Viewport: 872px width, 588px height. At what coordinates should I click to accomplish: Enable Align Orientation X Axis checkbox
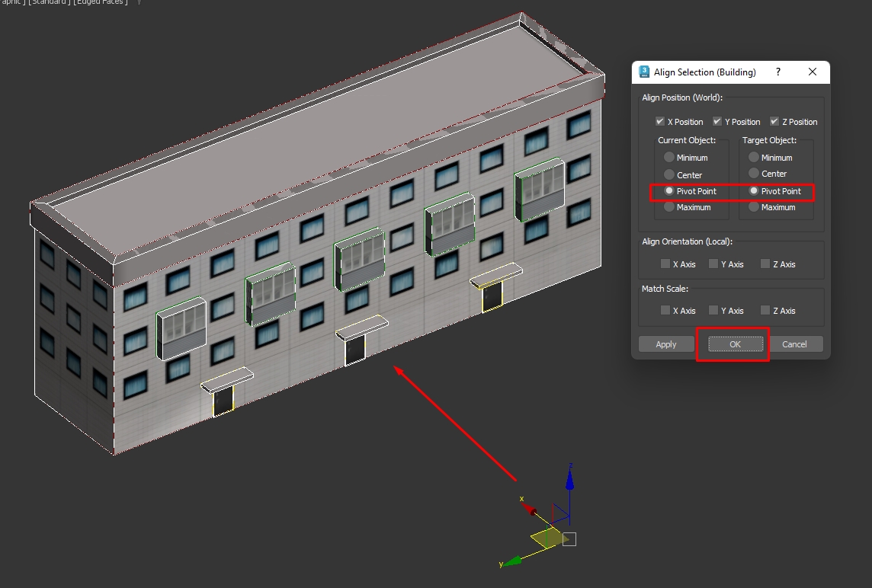(x=665, y=264)
